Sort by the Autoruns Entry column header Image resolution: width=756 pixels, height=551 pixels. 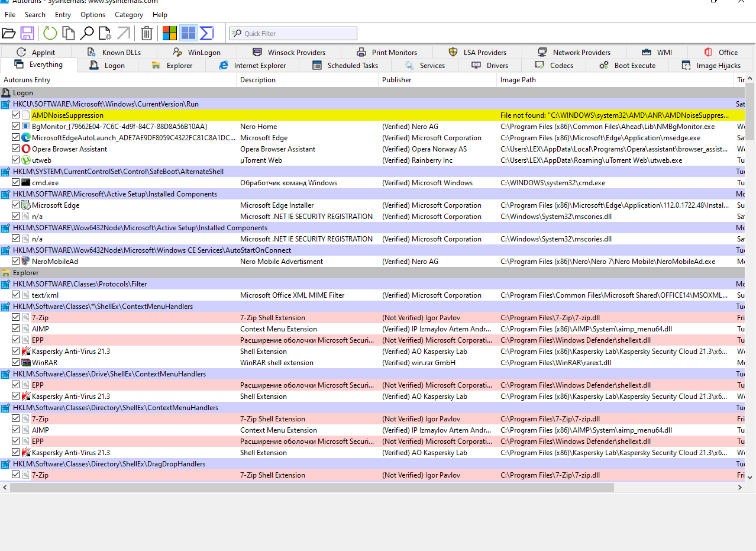(x=118, y=80)
